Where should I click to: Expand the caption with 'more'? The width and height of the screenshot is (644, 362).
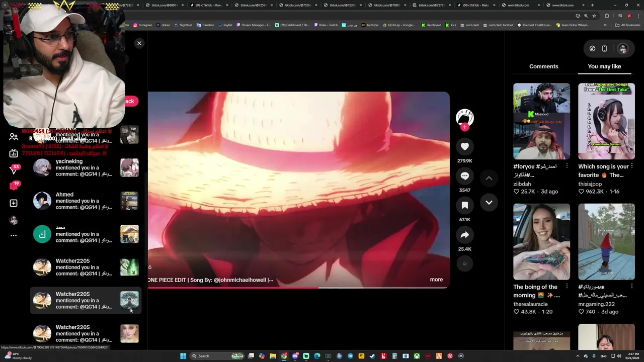[x=436, y=280]
